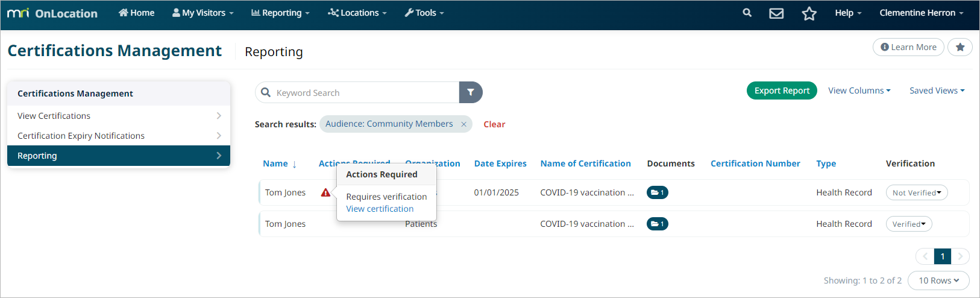Sort by Type column header
The width and height of the screenshot is (980, 298).
click(826, 163)
